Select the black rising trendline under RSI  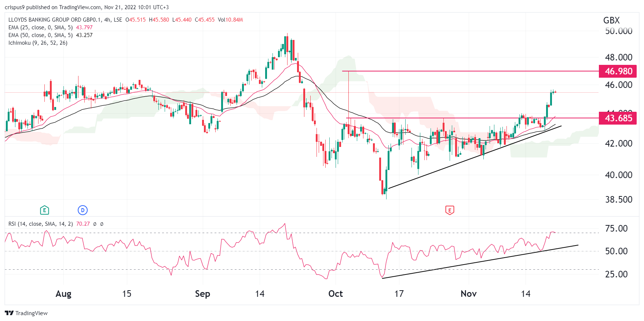[x=480, y=262]
